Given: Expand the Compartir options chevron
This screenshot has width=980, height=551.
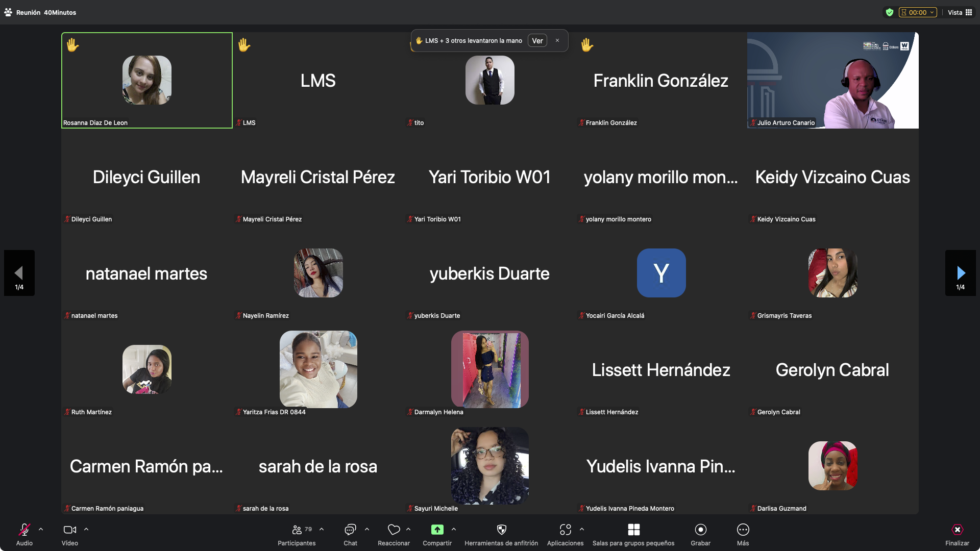Looking at the screenshot, I should click(x=454, y=529).
